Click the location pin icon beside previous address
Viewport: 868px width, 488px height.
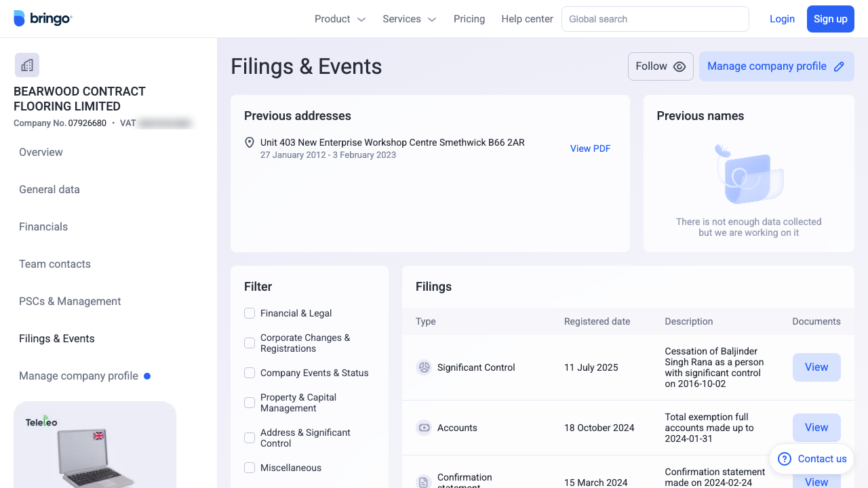tap(250, 143)
